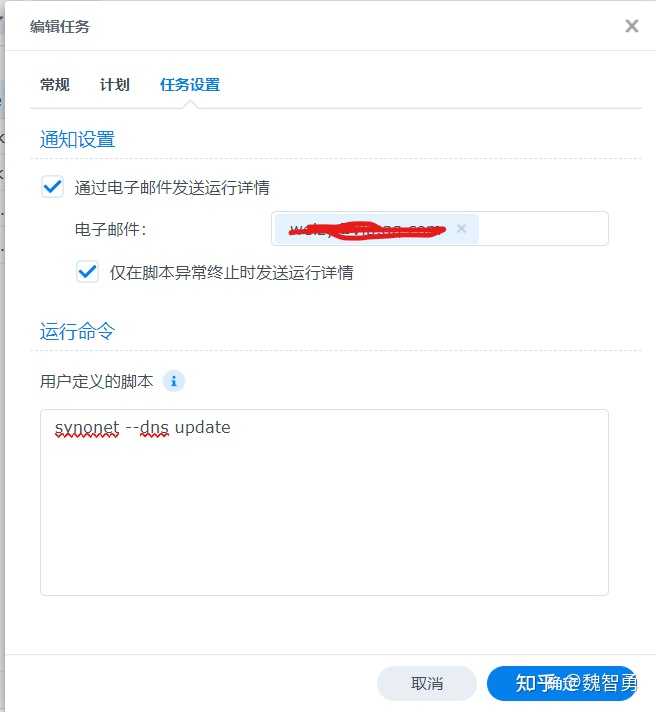This screenshot has height=712, width=656.
Task: Open the 计划 tab
Action: [x=114, y=84]
